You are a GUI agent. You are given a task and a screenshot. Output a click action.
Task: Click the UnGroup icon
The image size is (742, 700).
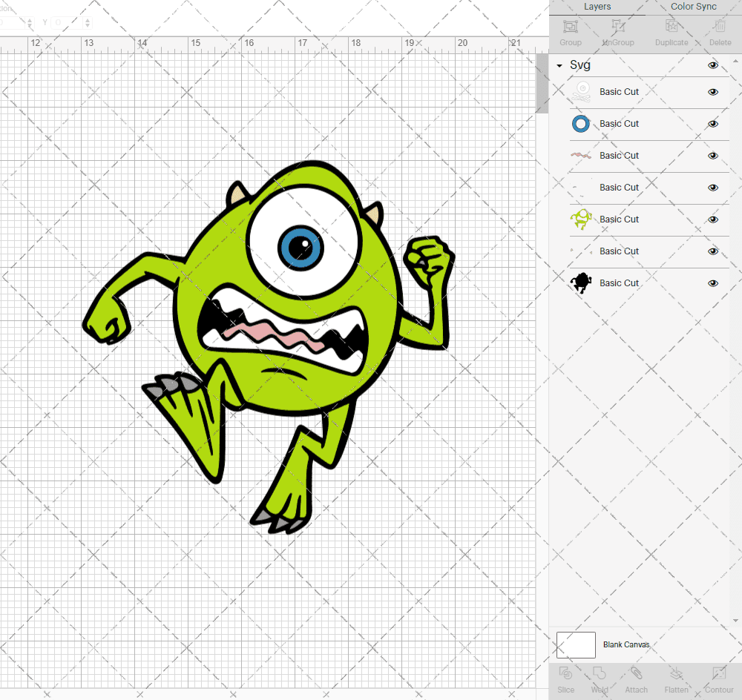617,27
